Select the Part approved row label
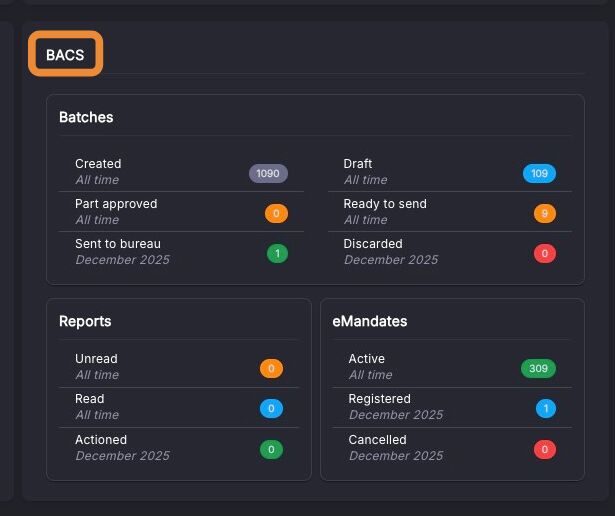 116,203
